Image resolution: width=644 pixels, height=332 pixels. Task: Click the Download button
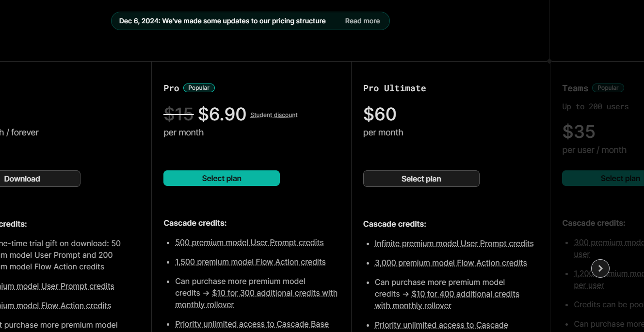point(22,179)
